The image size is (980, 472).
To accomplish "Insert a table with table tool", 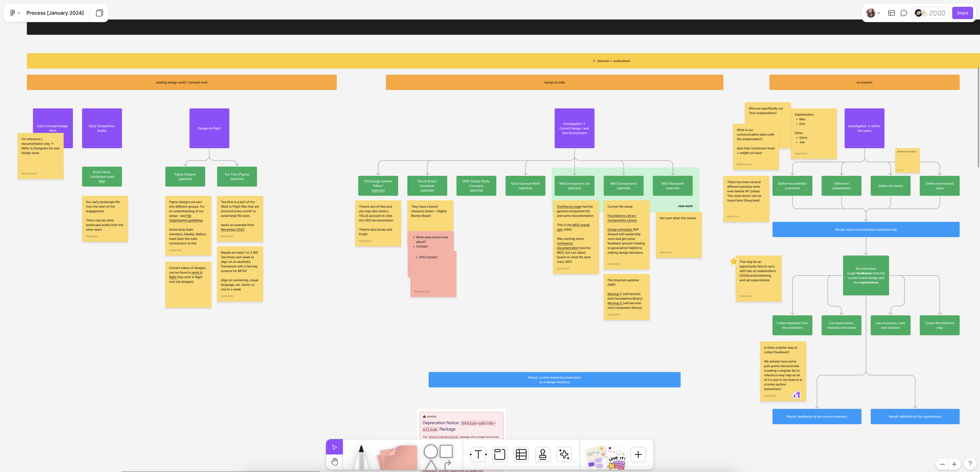I will coord(521,454).
